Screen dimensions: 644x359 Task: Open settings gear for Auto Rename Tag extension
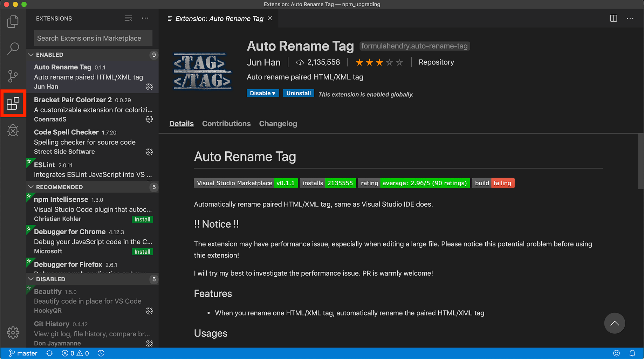[x=149, y=87]
